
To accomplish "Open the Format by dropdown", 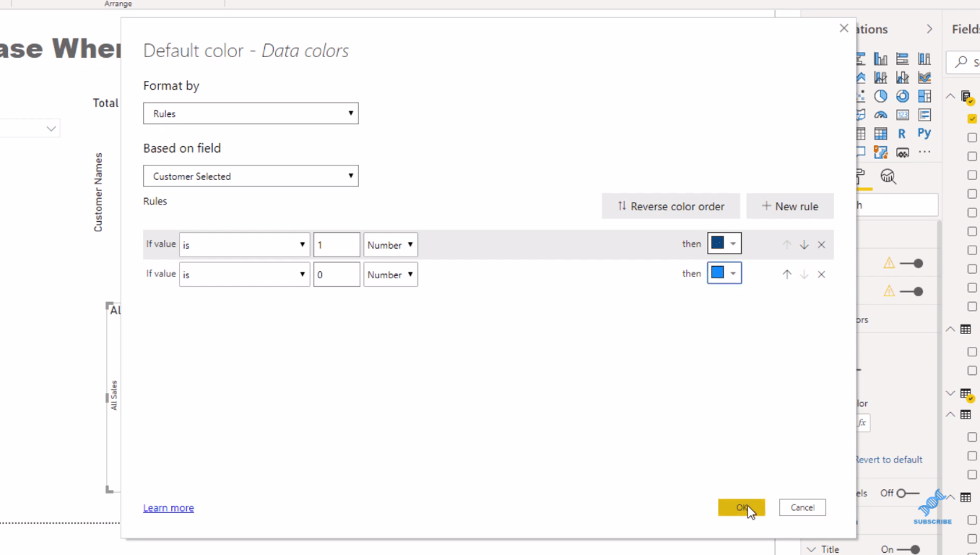I will click(251, 113).
